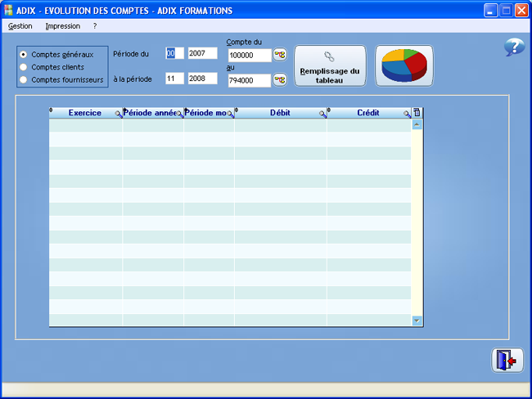
Task: Click the à la période year field 2008
Action: pos(202,78)
